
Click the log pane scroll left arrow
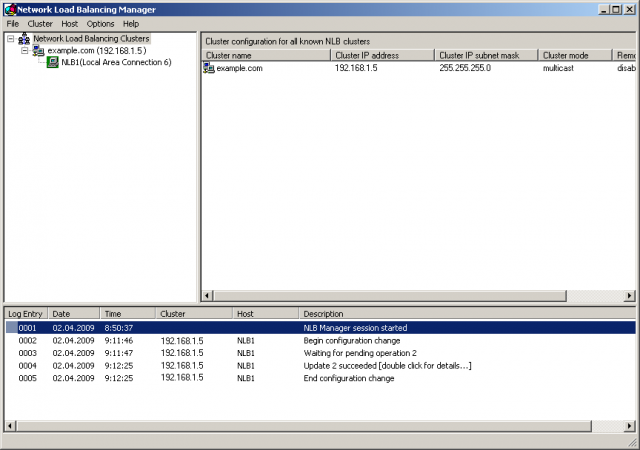click(x=10, y=426)
